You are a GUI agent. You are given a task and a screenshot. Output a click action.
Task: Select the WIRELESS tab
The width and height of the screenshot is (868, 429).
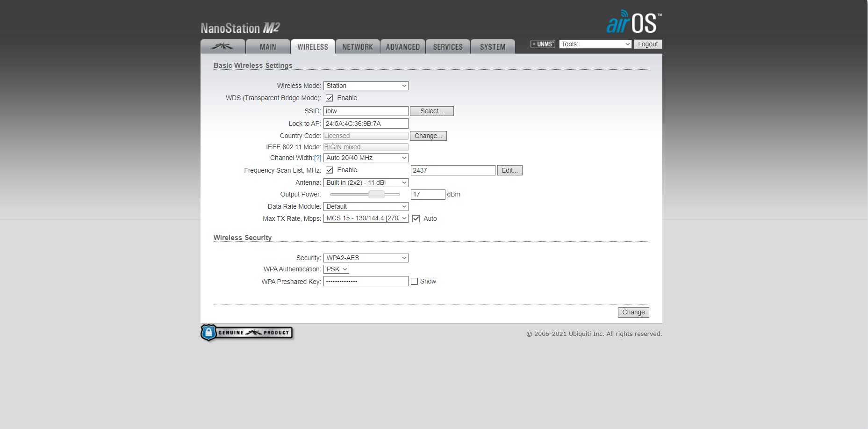click(313, 46)
